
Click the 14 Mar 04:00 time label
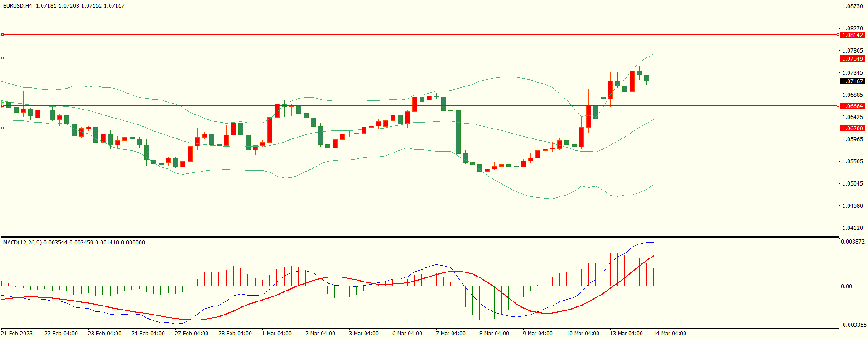click(670, 334)
